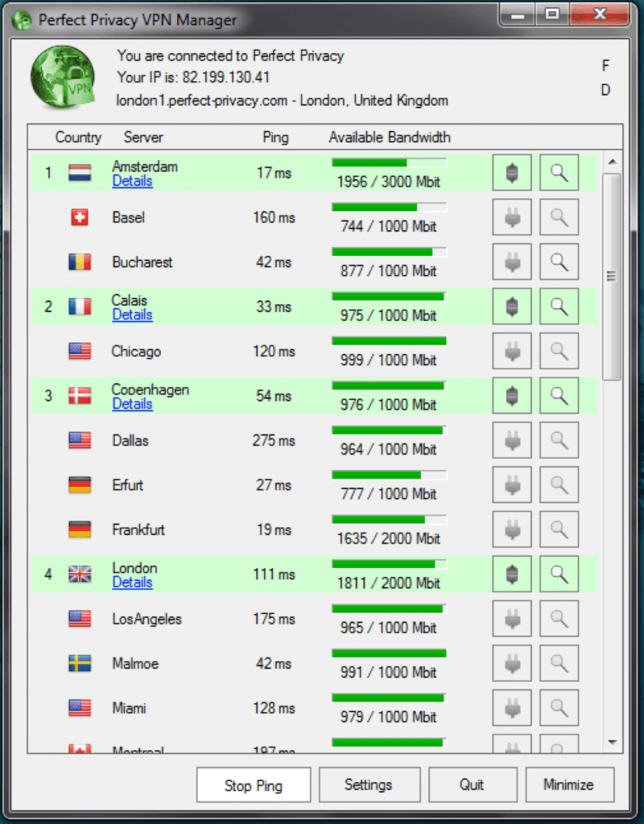Image resolution: width=644 pixels, height=824 pixels.
Task: Inspect Bucharest server via magnifier icon
Action: coord(559,262)
